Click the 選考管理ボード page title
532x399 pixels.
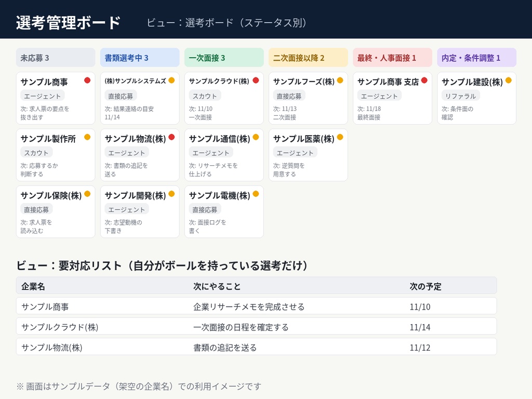point(68,23)
